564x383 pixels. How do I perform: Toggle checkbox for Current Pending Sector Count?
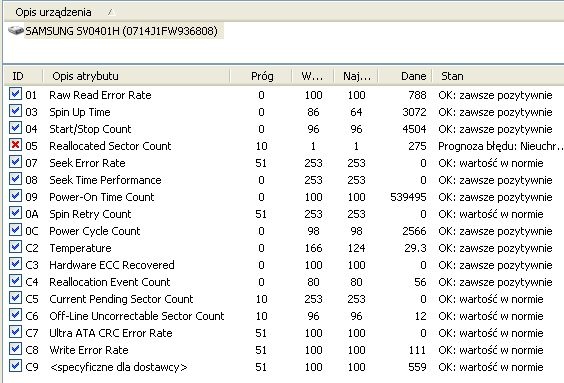(15, 298)
